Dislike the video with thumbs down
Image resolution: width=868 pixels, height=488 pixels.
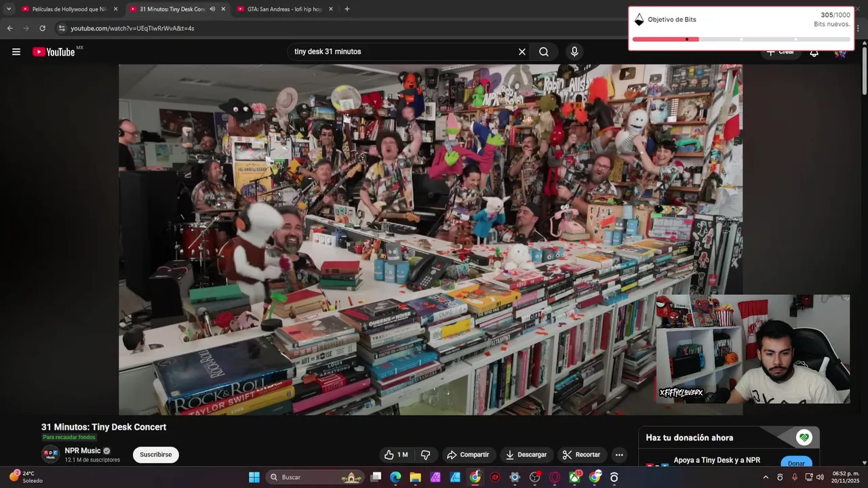[x=426, y=455]
